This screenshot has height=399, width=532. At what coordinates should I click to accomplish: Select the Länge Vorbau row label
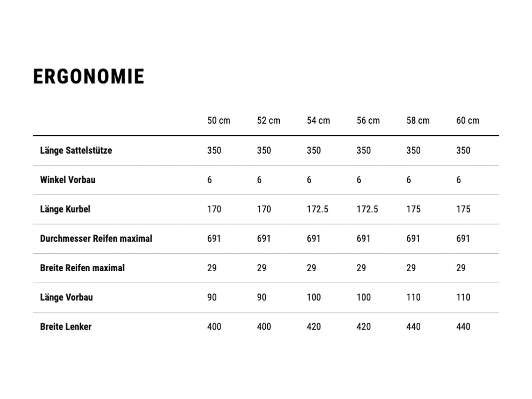pyautogui.click(x=66, y=297)
